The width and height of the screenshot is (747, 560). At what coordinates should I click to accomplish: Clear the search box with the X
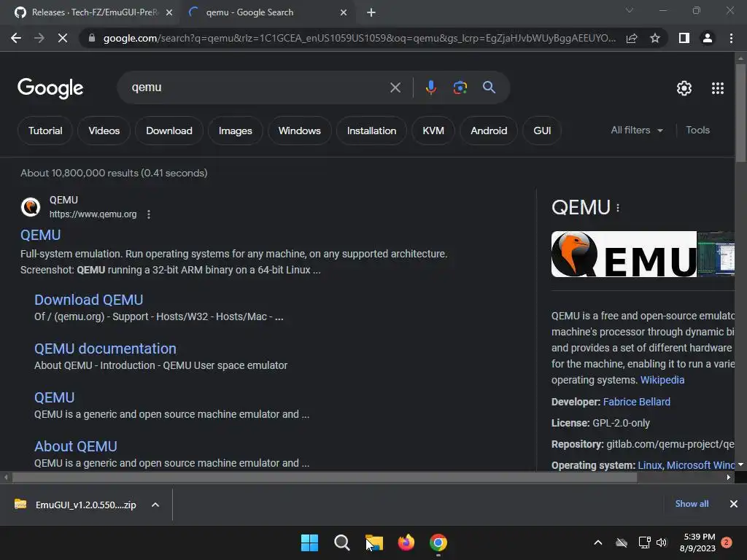tap(395, 87)
